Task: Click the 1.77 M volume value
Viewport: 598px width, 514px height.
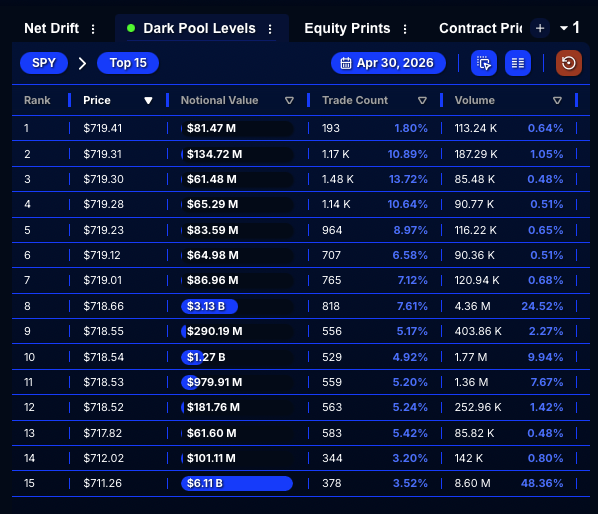Action: coord(471,357)
